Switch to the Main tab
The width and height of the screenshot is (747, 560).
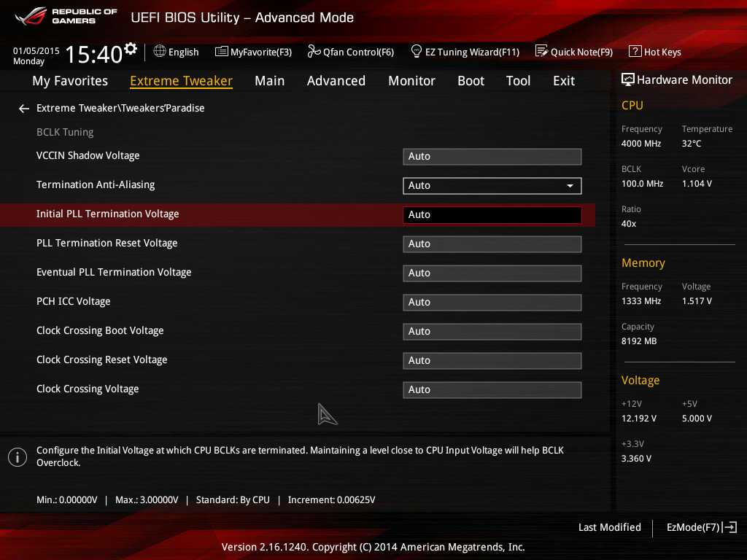(x=269, y=81)
